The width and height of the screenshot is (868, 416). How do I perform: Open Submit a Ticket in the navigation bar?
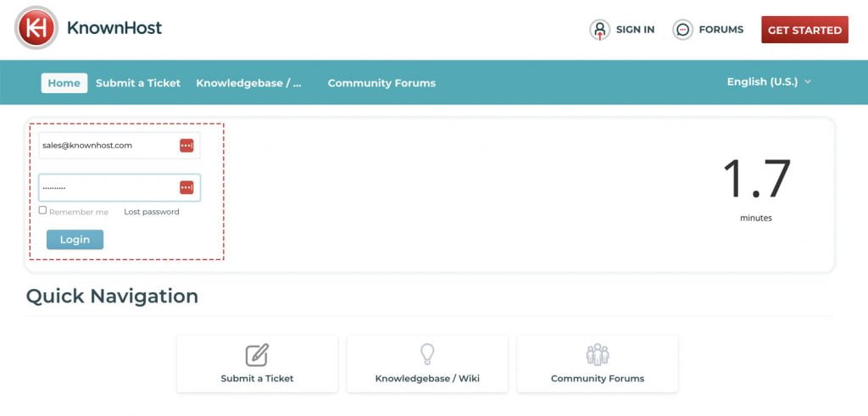(138, 83)
